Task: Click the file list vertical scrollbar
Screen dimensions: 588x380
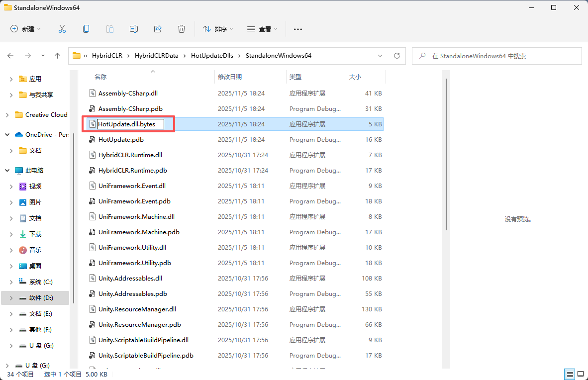Action: pos(446,154)
